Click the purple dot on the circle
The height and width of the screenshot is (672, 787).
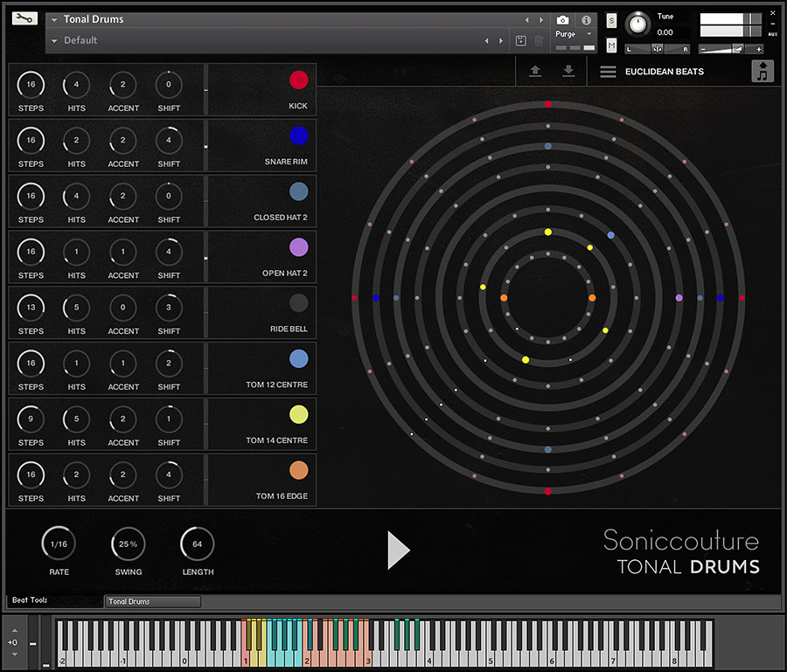tap(679, 298)
